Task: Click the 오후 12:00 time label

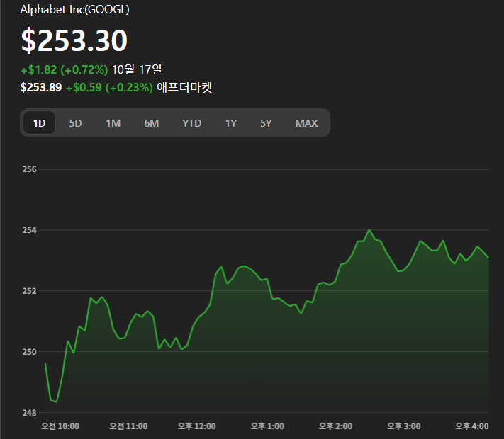Action: coord(197,426)
